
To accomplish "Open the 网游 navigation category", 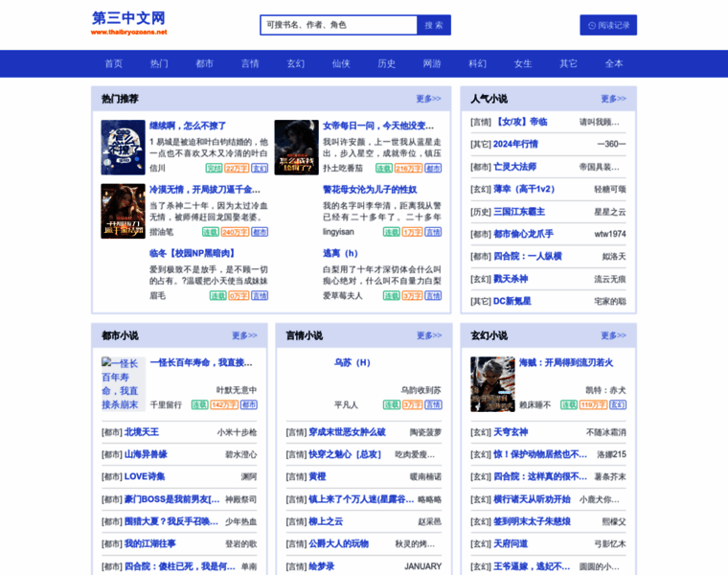I will [432, 63].
